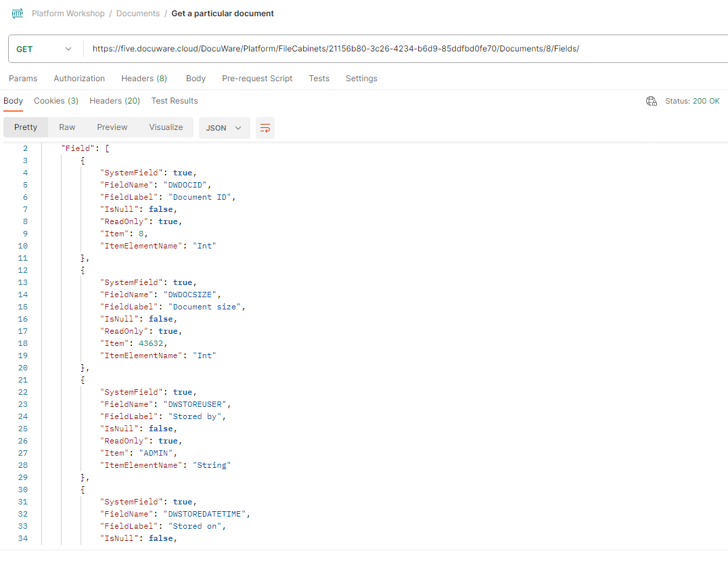
Task: Switch response view to Raw
Action: pos(67,127)
